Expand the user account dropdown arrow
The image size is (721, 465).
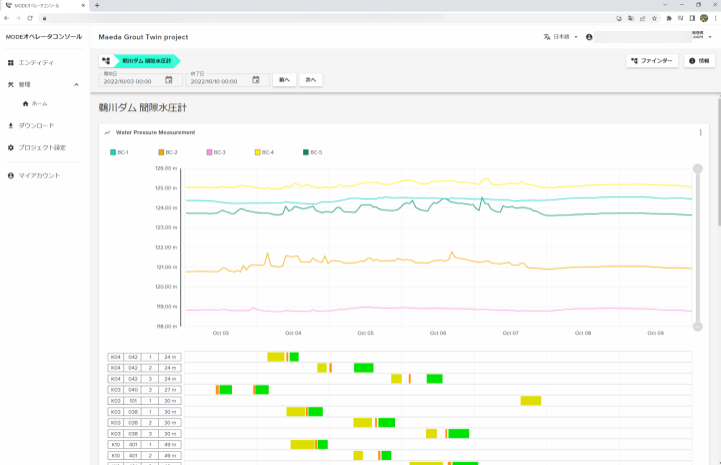pyautogui.click(x=710, y=37)
